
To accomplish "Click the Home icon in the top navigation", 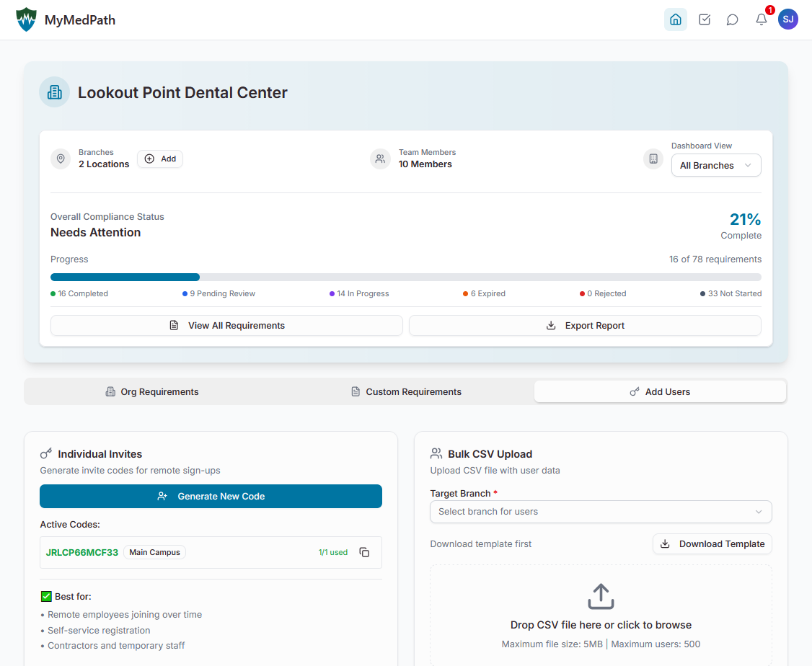I will pos(676,19).
